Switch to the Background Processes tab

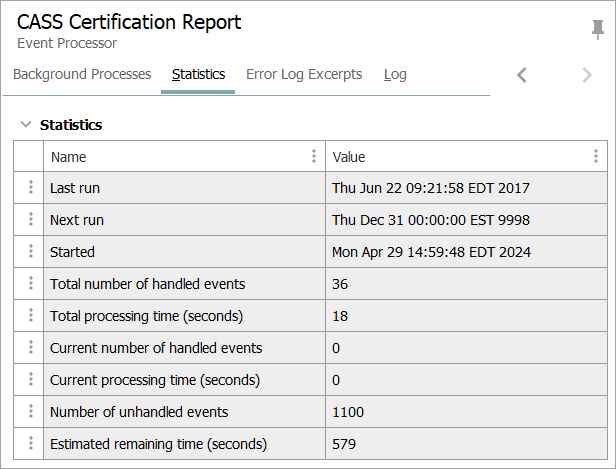point(82,75)
